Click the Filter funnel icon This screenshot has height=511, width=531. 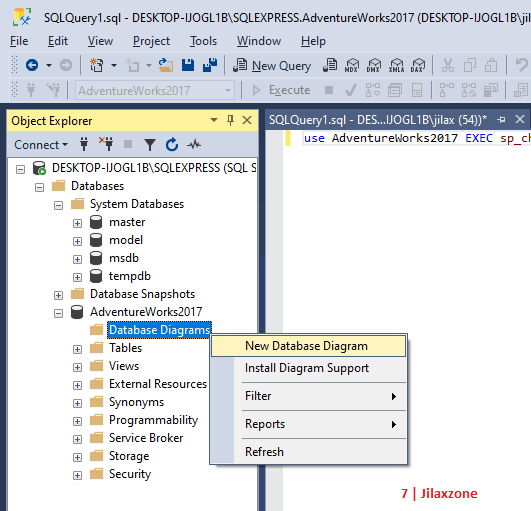[150, 145]
